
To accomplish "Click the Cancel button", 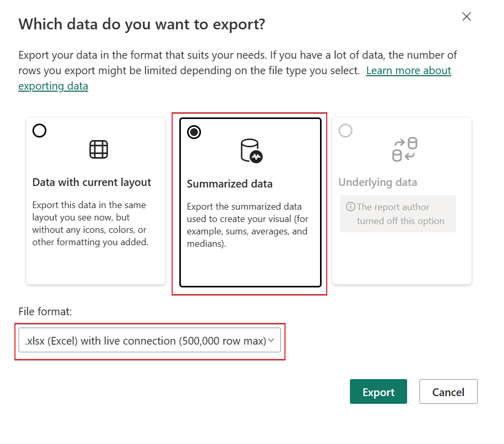I will pyautogui.click(x=448, y=392).
